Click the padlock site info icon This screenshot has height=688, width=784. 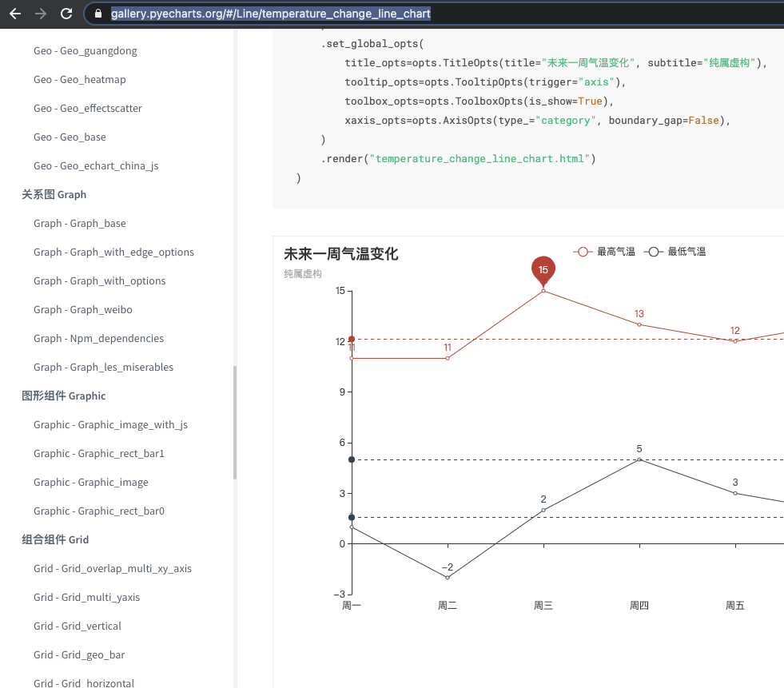click(98, 14)
